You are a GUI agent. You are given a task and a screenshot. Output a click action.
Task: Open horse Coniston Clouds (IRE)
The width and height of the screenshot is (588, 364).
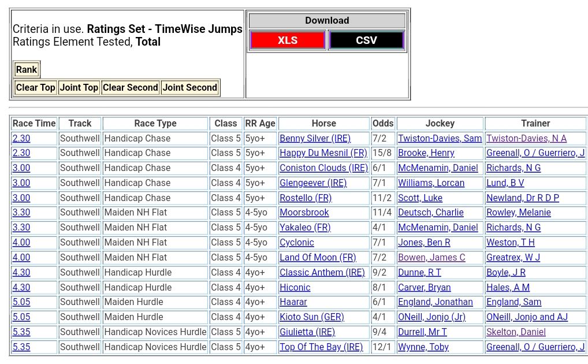(x=323, y=168)
